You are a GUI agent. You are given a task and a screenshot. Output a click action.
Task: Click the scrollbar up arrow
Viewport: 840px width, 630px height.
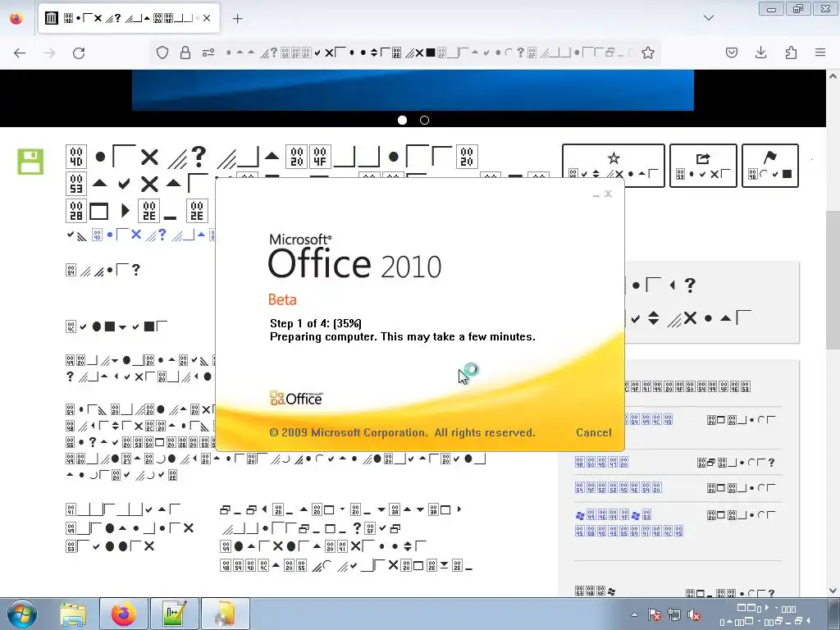click(833, 76)
